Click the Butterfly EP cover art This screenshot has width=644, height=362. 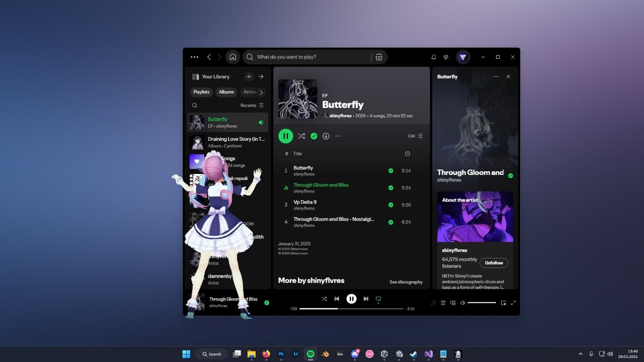point(298,99)
